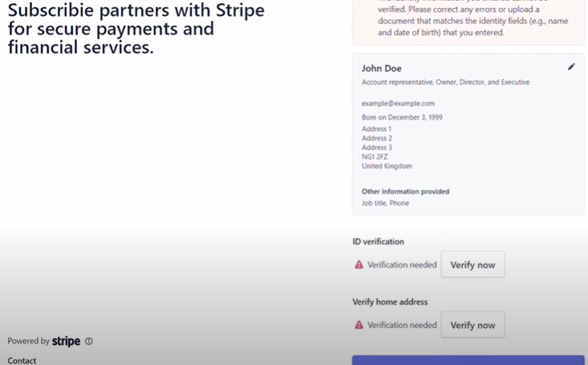This screenshot has width=588, height=365.
Task: Click the Other information provided label
Action: [406, 191]
